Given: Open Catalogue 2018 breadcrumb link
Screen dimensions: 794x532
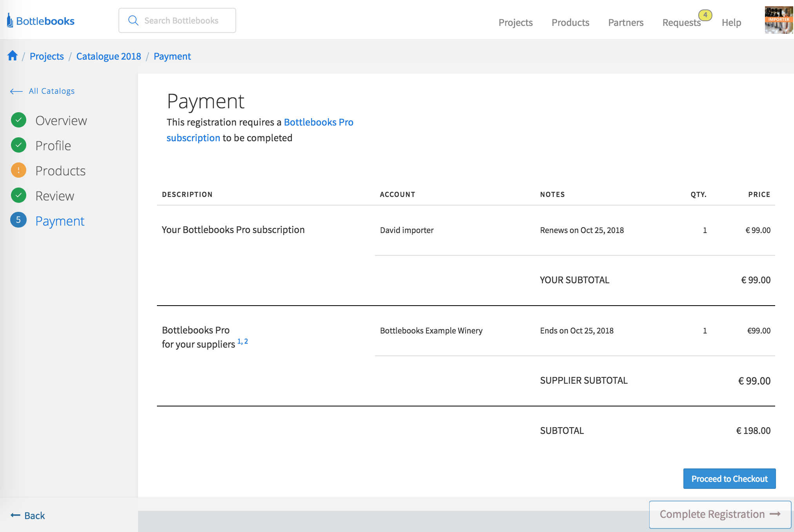Looking at the screenshot, I should click(109, 56).
